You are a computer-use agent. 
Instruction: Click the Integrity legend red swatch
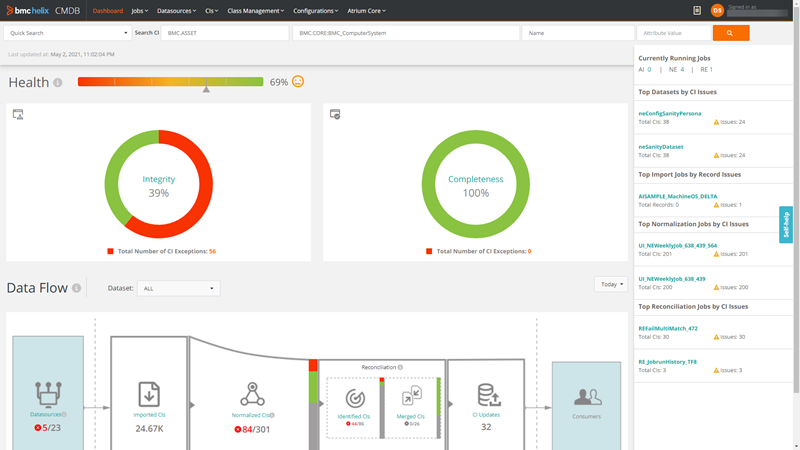[x=110, y=251]
